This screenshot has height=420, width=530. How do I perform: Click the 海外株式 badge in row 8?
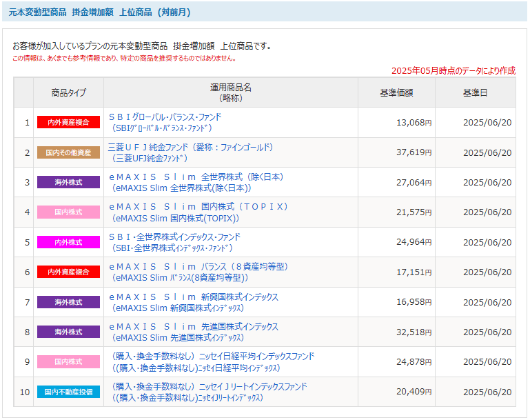pyautogui.click(x=68, y=332)
